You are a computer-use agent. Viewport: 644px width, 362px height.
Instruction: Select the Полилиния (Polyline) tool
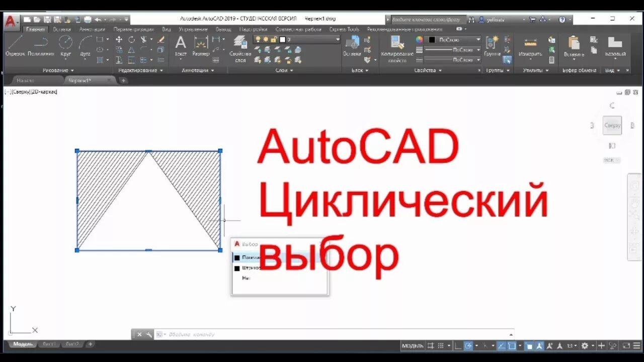[41, 45]
